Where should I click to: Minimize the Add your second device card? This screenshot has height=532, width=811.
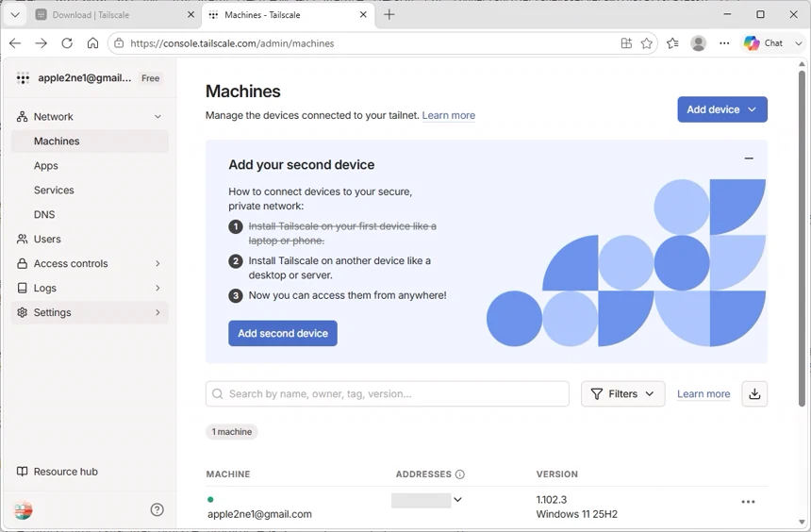[x=749, y=158]
